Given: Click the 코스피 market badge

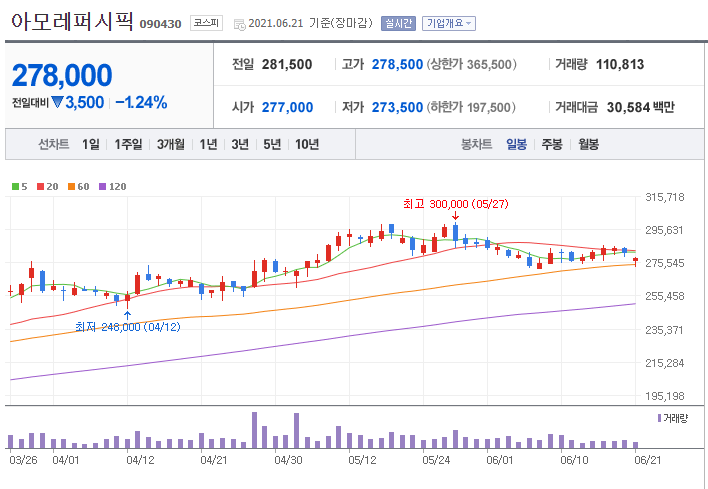Looking at the screenshot, I should click(x=206, y=23).
